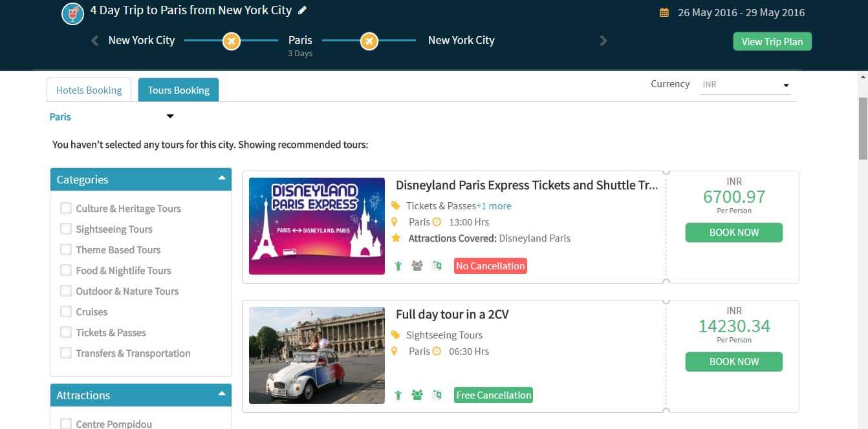
Task: Click flight icon between Paris and return New York City
Action: coord(369,41)
